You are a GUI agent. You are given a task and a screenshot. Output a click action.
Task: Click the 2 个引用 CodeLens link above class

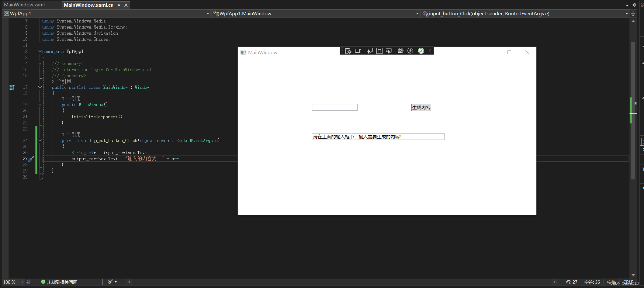pyautogui.click(x=61, y=82)
